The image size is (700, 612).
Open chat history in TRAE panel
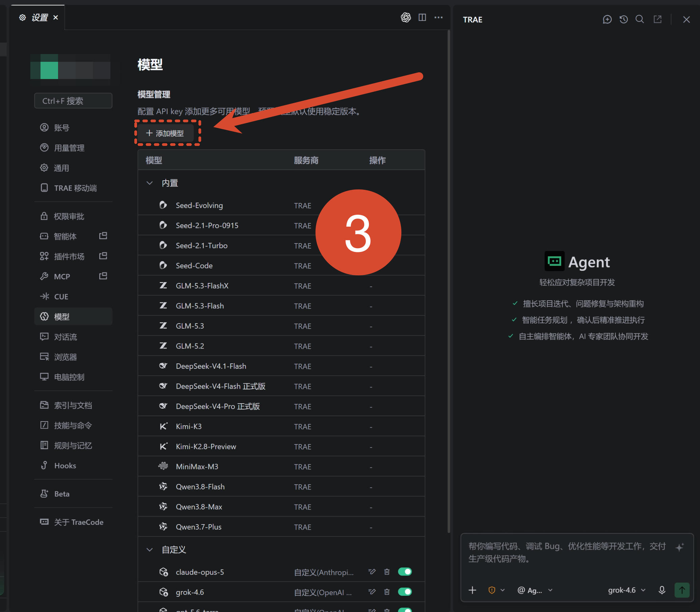[x=623, y=20]
